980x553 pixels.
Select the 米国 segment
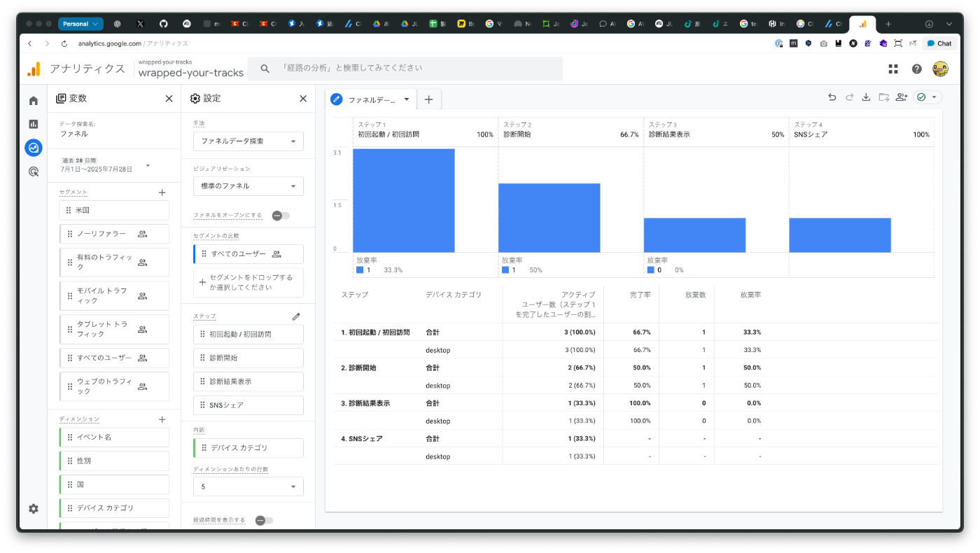click(x=114, y=210)
